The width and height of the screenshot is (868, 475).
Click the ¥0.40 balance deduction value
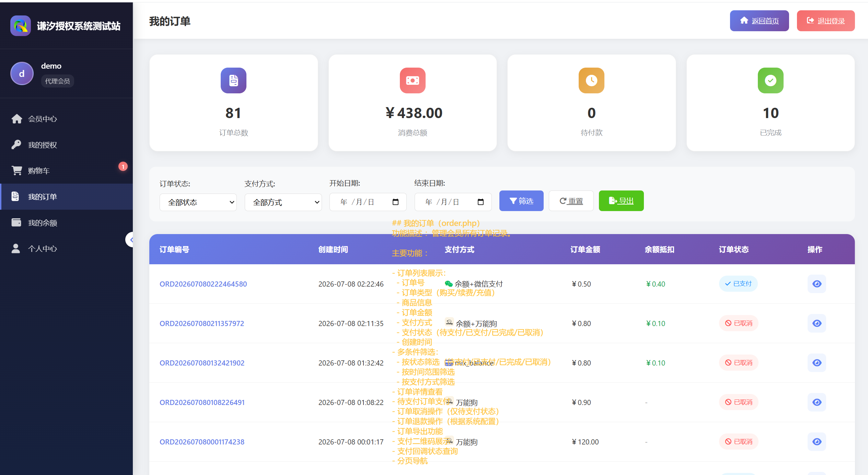point(656,284)
